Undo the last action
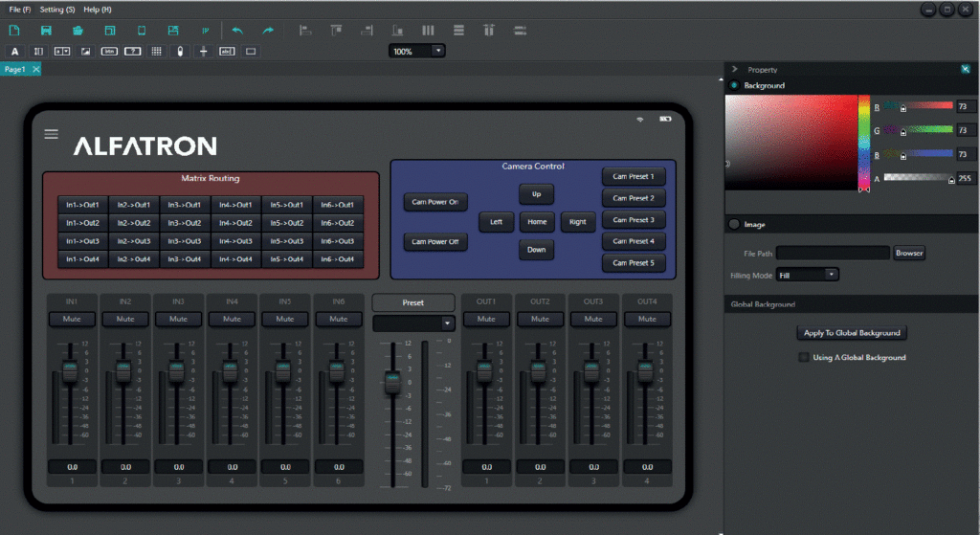 coord(237,30)
